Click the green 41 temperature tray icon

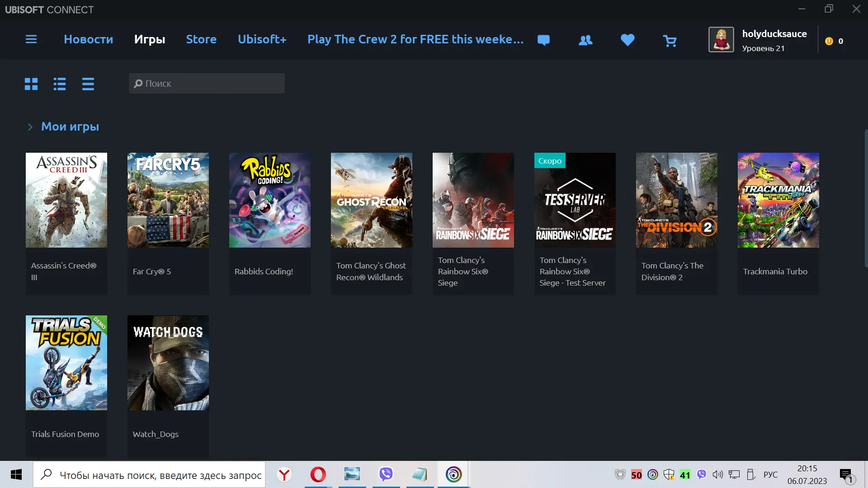coord(685,475)
